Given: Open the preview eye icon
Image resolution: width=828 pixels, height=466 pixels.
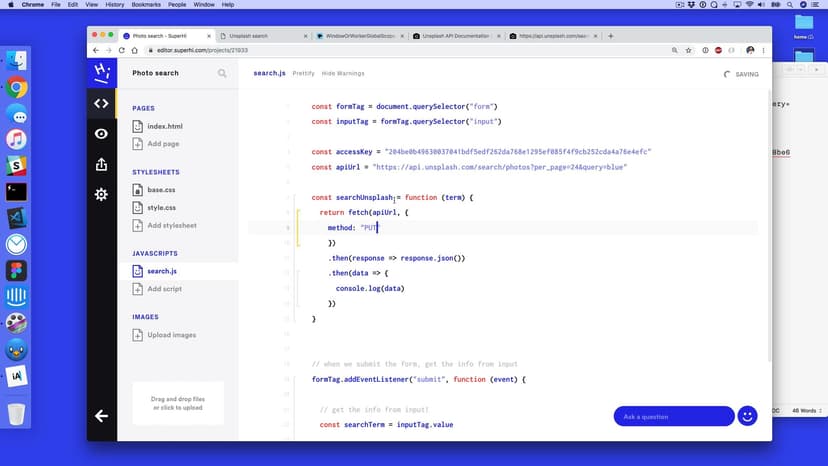Looking at the screenshot, I should (x=101, y=134).
